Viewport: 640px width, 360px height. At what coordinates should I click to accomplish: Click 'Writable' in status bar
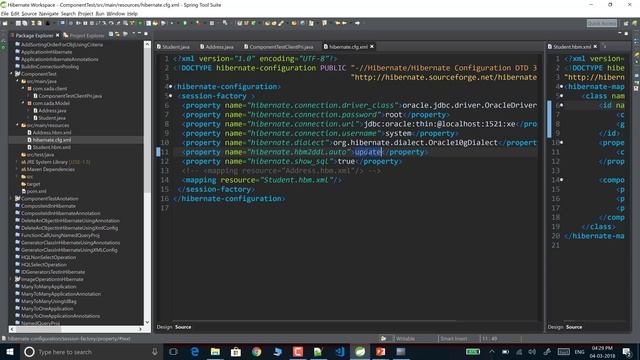(405, 338)
